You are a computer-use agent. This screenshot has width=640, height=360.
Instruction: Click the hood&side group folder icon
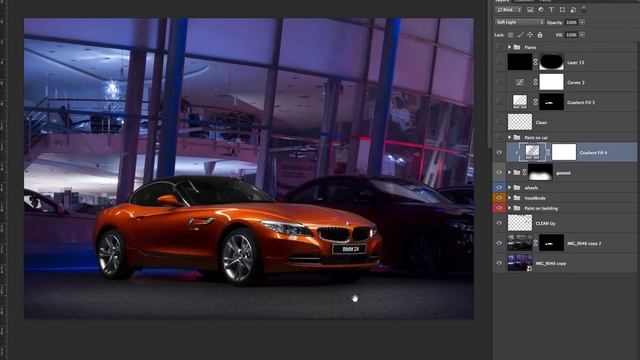tap(517, 198)
